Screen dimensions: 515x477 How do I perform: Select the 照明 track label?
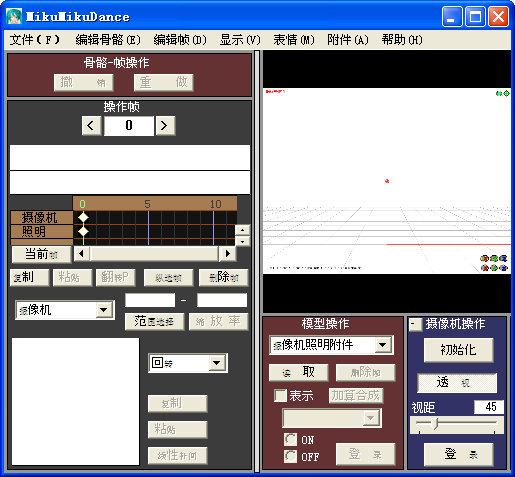[x=42, y=231]
